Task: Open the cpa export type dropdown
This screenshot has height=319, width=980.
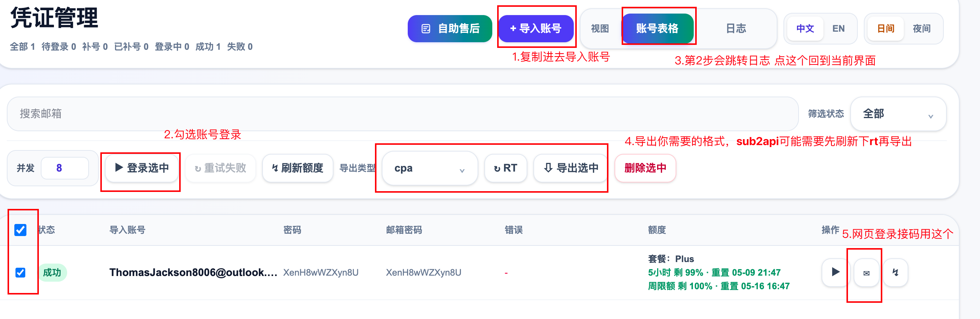Action: [x=430, y=168]
